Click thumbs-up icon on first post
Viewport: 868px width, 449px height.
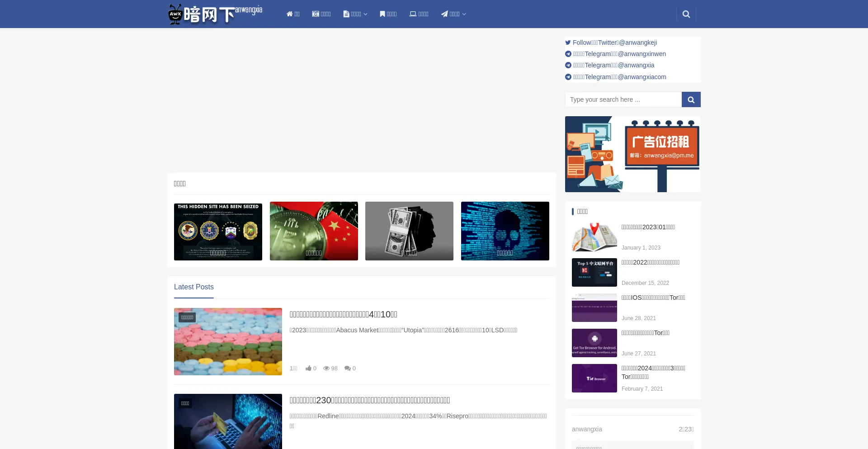(308, 369)
